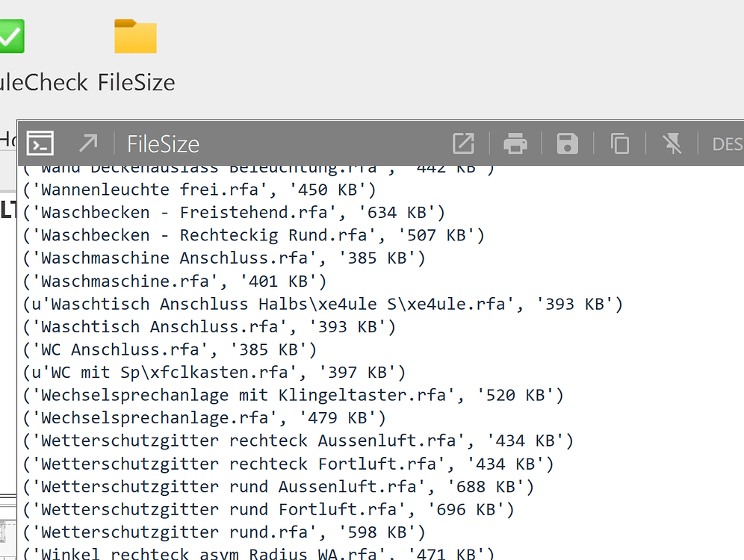The width and height of the screenshot is (744, 560).
Task: Click the Wetterschutzgitter rund.rfa entry
Action: 224,532
